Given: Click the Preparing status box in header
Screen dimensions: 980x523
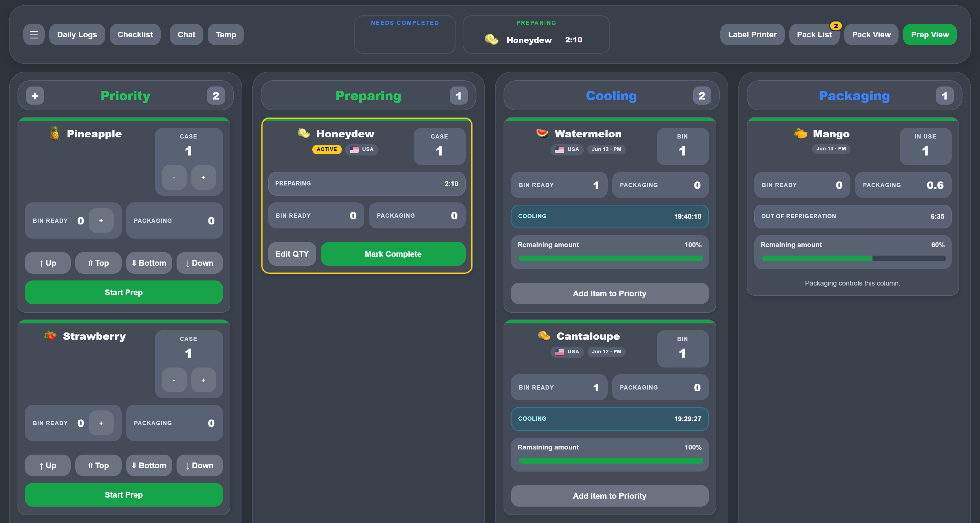Looking at the screenshot, I should [x=536, y=34].
